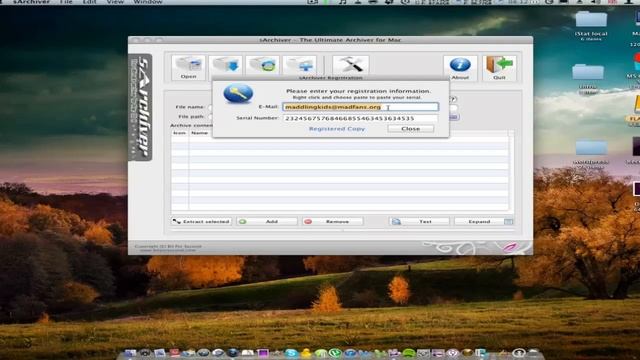
Task: Open the View menu
Action: pos(115,2)
